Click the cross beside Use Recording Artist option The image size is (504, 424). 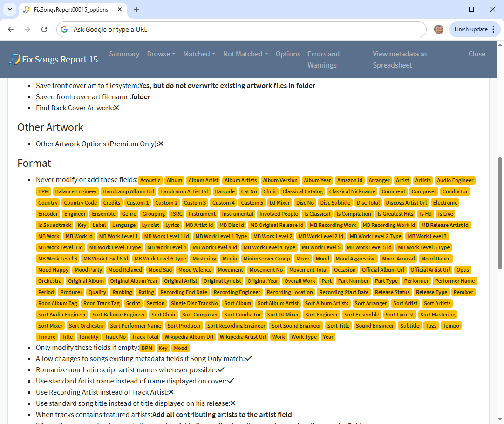coord(171,392)
